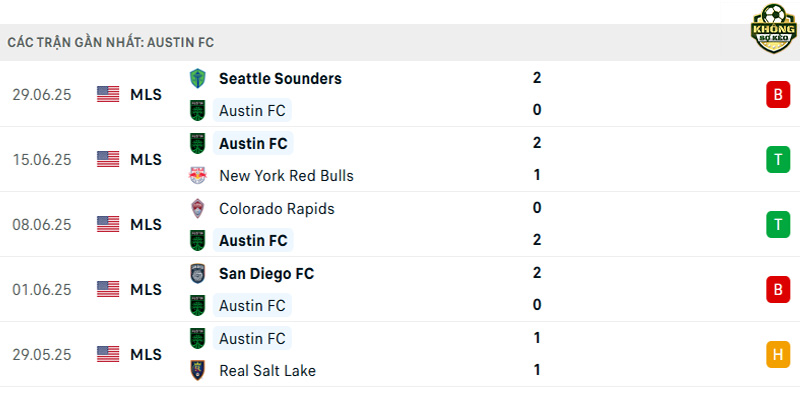
Task: Click the US flag beside 08.06.25 match
Action: (x=108, y=224)
